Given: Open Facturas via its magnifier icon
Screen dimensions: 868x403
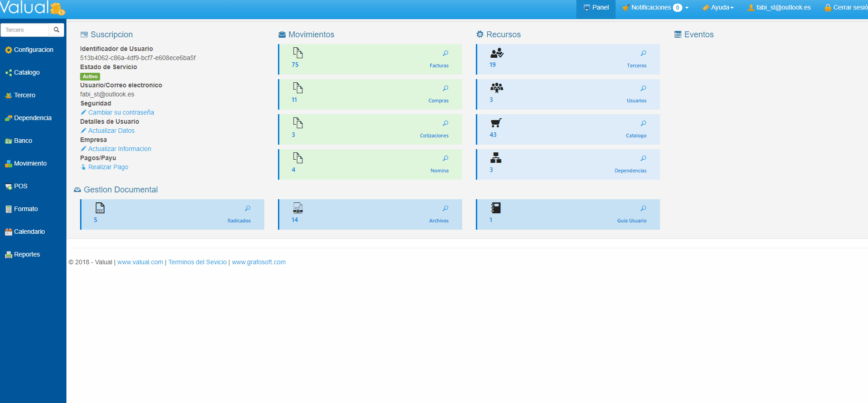Looking at the screenshot, I should point(445,53).
